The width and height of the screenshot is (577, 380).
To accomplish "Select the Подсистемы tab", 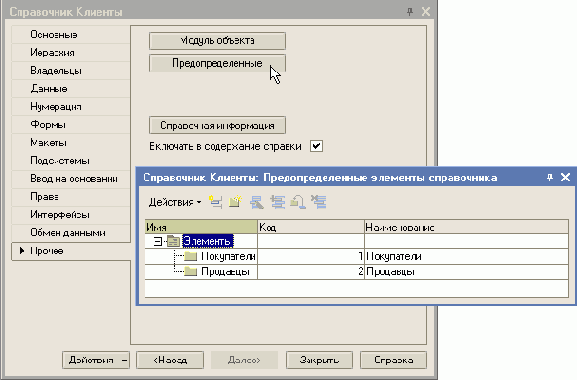I will [x=71, y=161].
